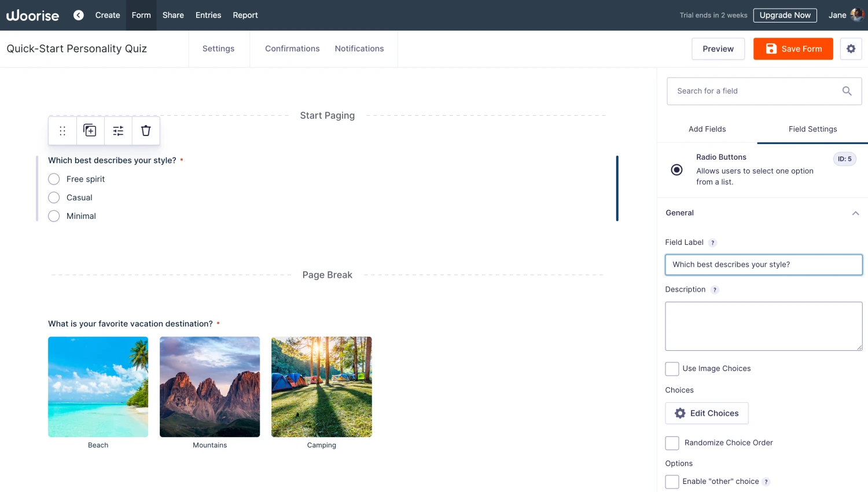Click the search magnifier in the field panel
This screenshot has width=868, height=492.
point(847,91)
